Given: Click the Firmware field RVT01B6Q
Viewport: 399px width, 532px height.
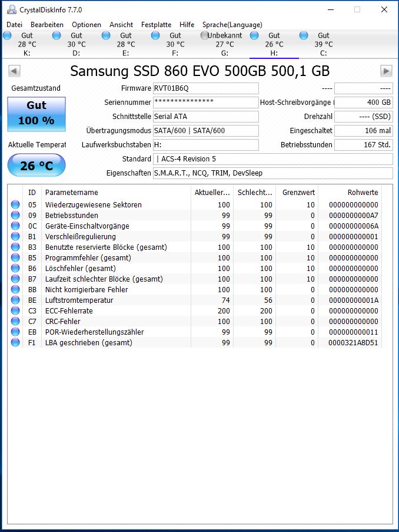Looking at the screenshot, I should (x=206, y=88).
